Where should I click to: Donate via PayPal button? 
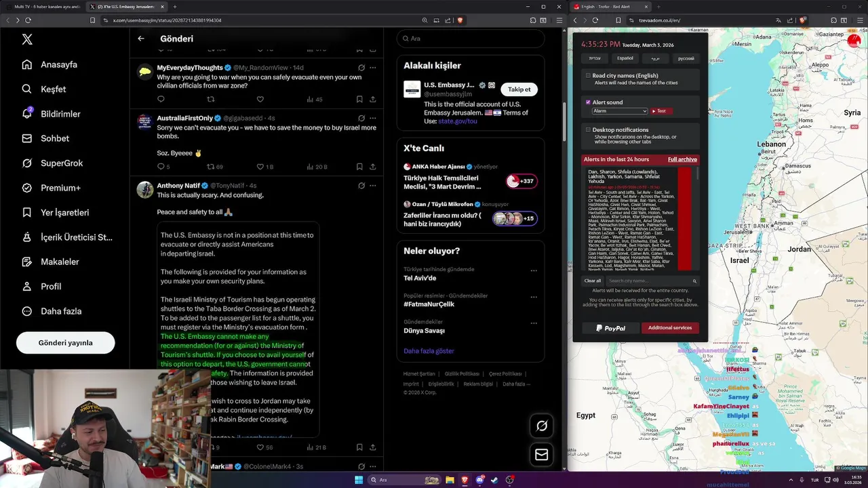click(x=611, y=328)
